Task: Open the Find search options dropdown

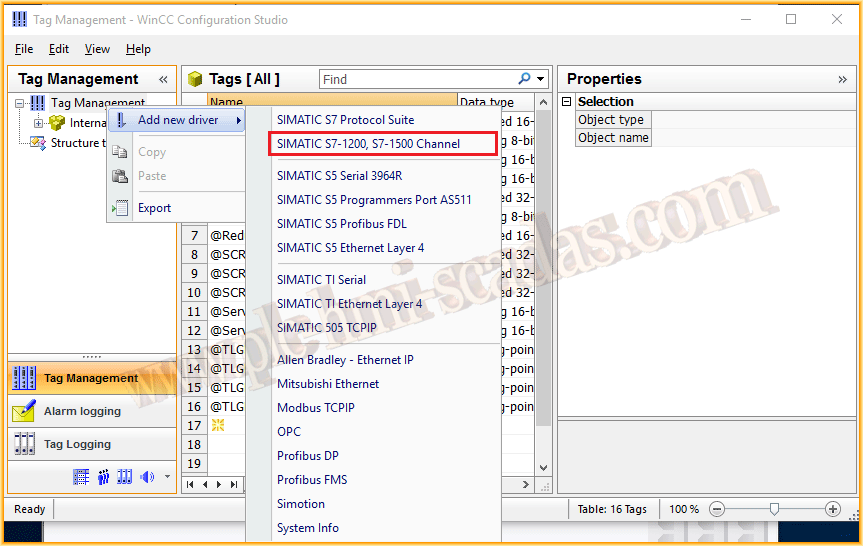Action: pyautogui.click(x=541, y=79)
